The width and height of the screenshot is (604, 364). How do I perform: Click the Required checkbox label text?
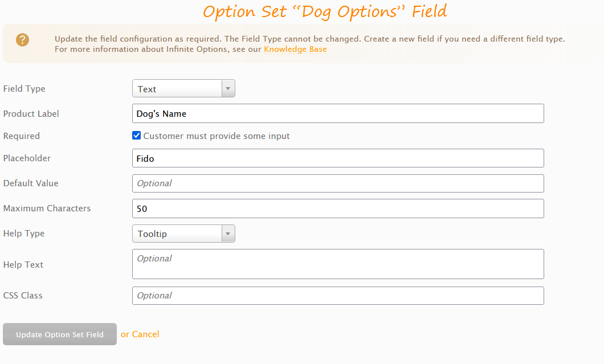pyautogui.click(x=217, y=136)
